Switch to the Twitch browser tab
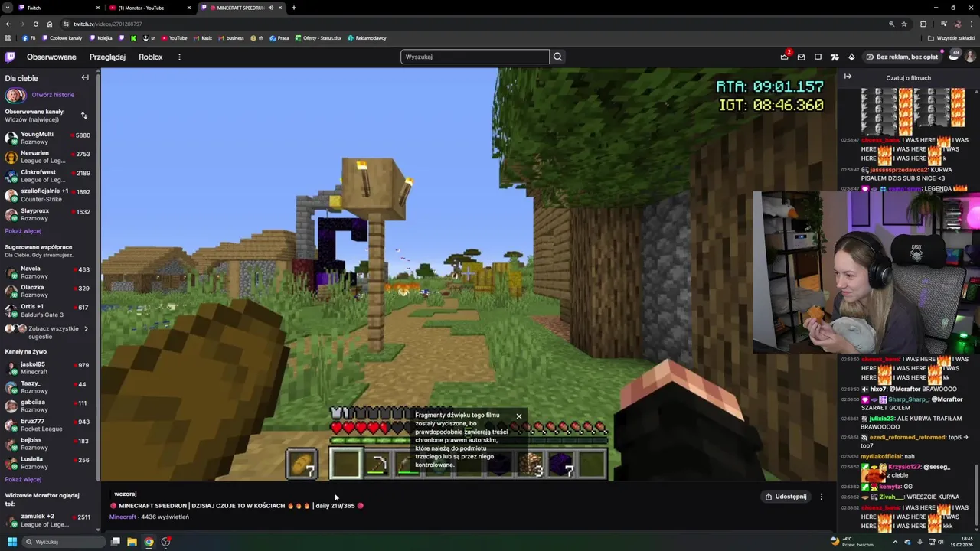This screenshot has height=551, width=980. 57,8
